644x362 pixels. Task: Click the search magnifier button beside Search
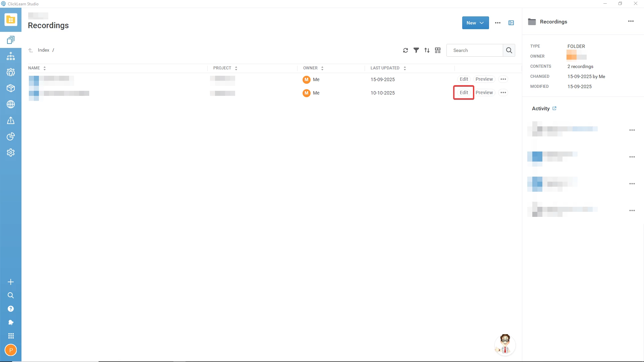tap(509, 50)
